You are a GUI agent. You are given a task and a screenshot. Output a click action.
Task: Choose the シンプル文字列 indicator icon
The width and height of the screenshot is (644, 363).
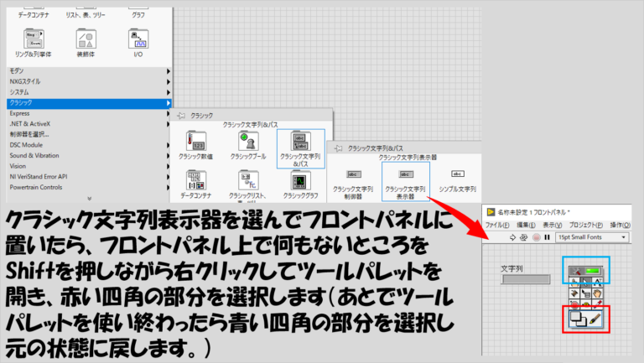[x=458, y=179]
